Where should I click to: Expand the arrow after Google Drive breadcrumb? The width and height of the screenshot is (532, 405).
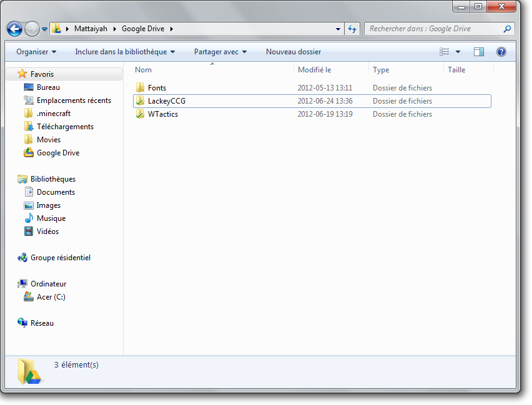coord(172,29)
